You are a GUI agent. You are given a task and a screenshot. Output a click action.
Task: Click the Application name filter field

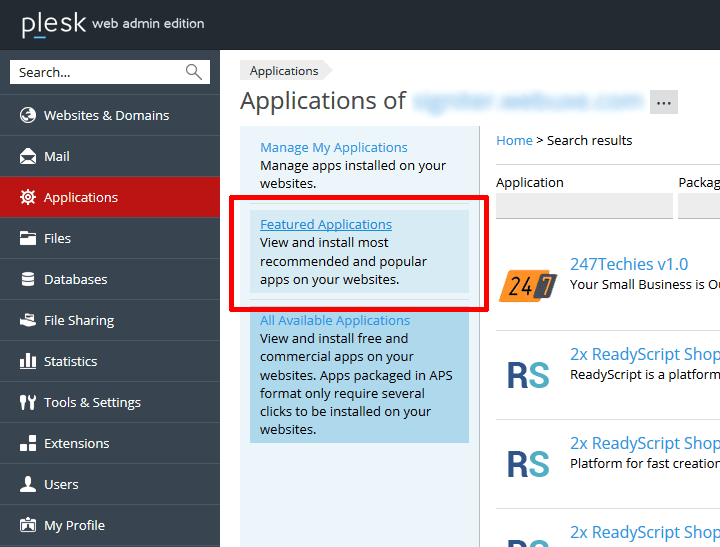(x=584, y=206)
